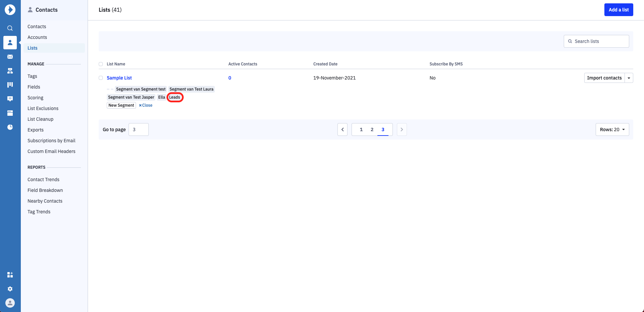Close the segments list
Viewport: 644px width, 312px height.
pyautogui.click(x=146, y=105)
